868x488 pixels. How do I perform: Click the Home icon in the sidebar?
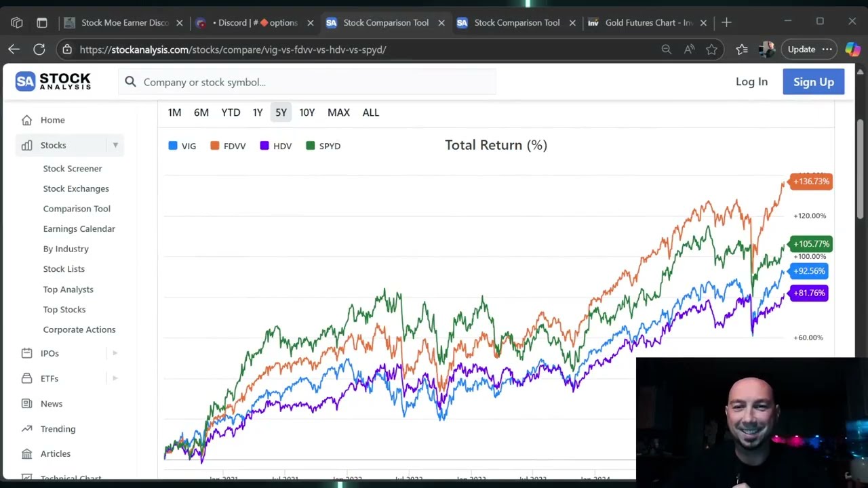[26, 120]
